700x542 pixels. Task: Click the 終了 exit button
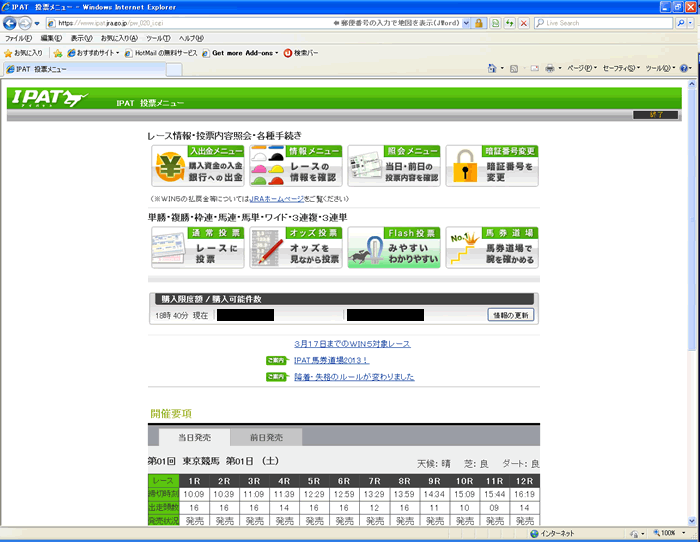655,115
